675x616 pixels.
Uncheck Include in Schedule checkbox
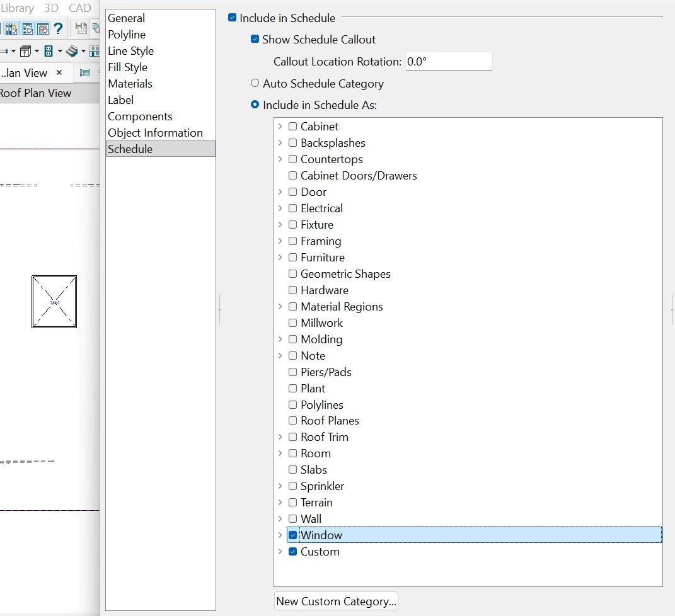pos(232,18)
